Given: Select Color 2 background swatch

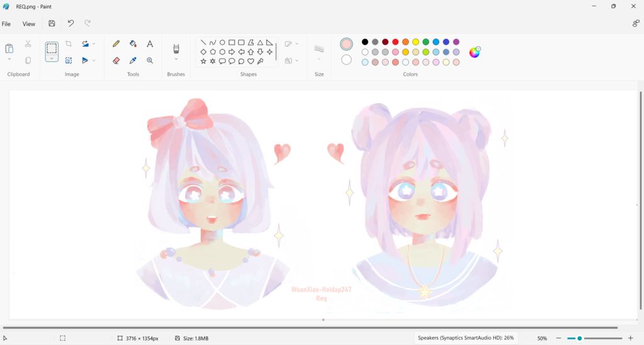Looking at the screenshot, I should (347, 60).
